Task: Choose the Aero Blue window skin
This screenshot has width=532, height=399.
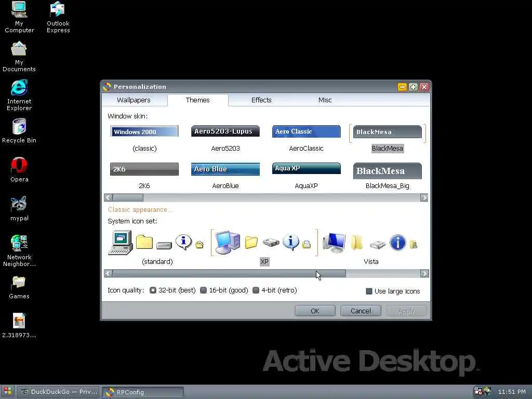Action: click(225, 176)
